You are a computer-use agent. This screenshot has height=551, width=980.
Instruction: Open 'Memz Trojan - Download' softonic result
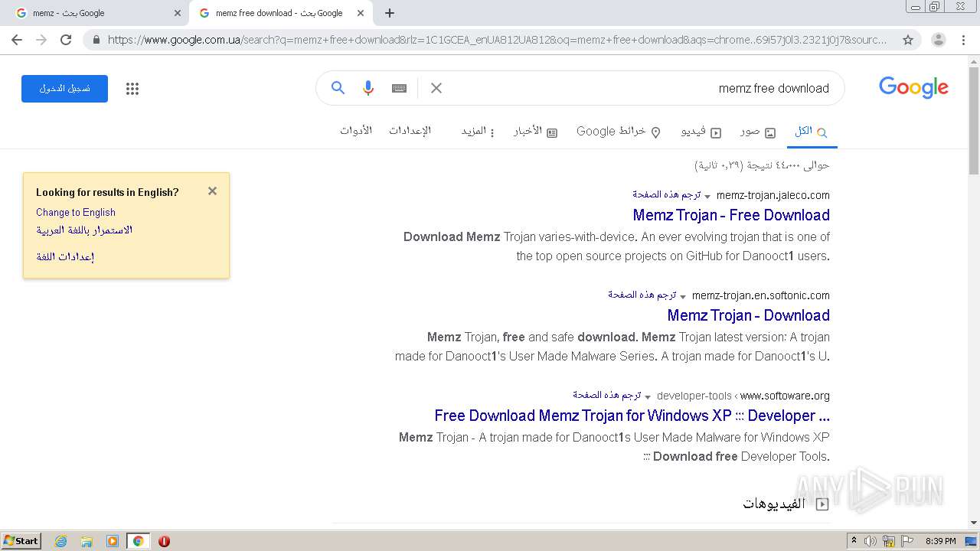[748, 315]
